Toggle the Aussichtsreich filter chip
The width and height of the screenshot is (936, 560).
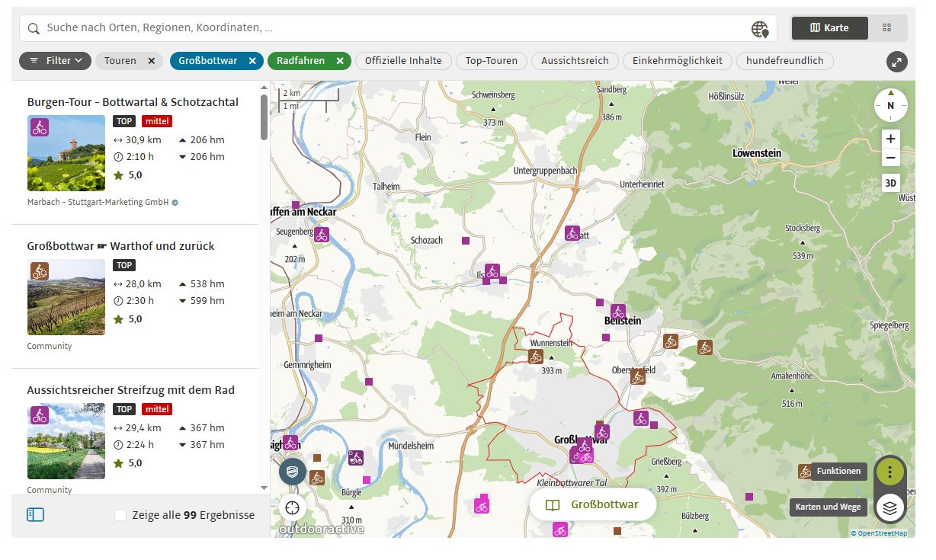click(574, 61)
